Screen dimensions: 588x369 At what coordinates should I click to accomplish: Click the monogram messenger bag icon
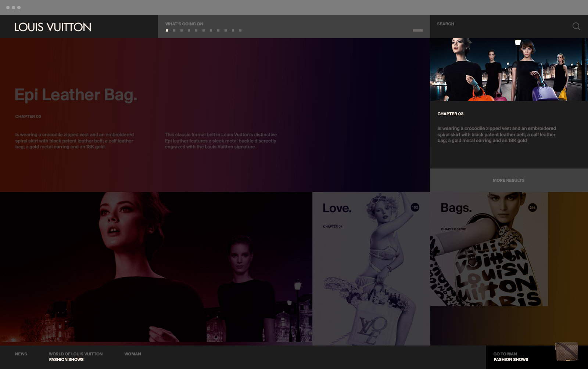pos(566,352)
